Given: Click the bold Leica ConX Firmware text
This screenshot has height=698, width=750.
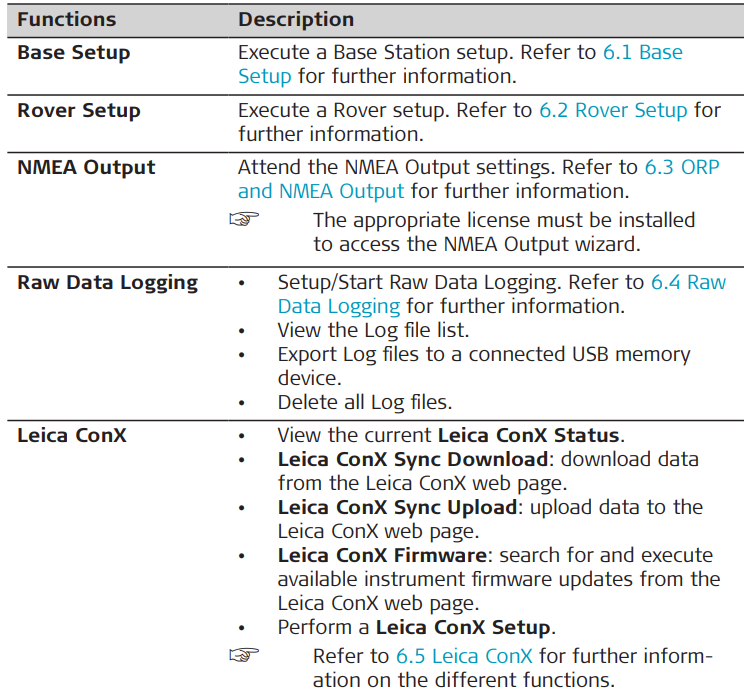Looking at the screenshot, I should coord(381,556).
